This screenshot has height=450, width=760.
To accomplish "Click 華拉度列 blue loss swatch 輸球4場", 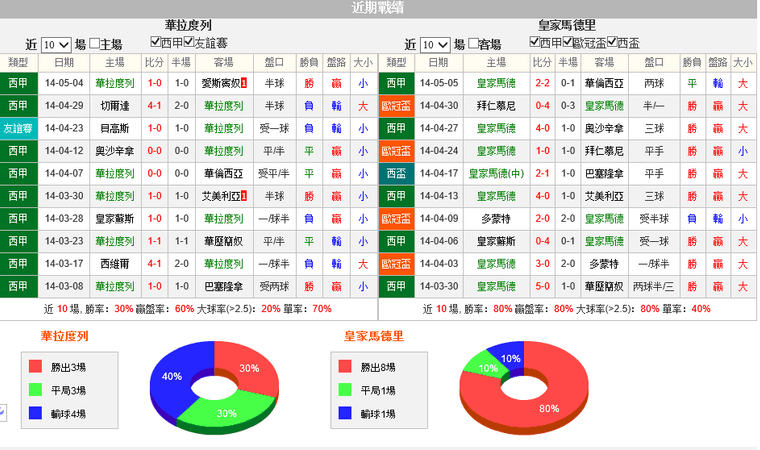I will click(x=35, y=413).
